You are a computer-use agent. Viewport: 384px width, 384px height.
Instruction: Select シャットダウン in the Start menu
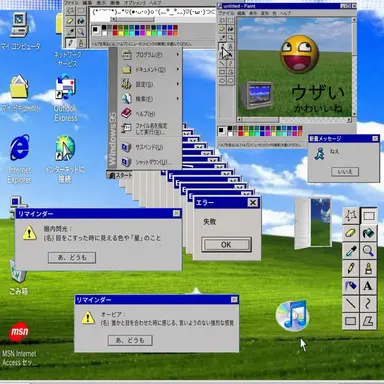point(150,162)
